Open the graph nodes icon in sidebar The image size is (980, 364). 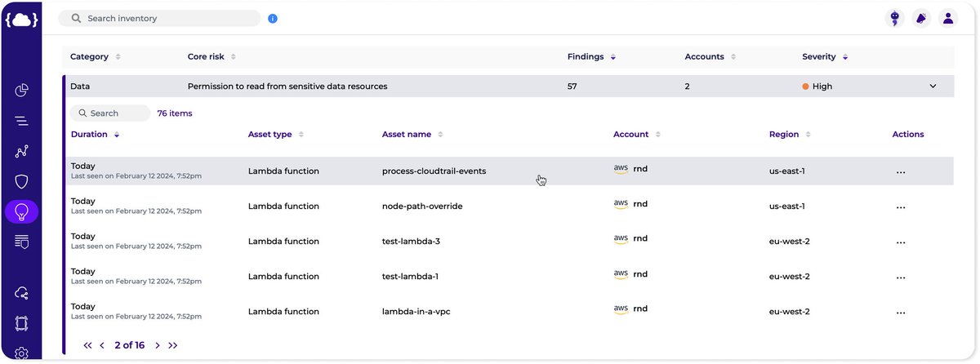[22, 152]
